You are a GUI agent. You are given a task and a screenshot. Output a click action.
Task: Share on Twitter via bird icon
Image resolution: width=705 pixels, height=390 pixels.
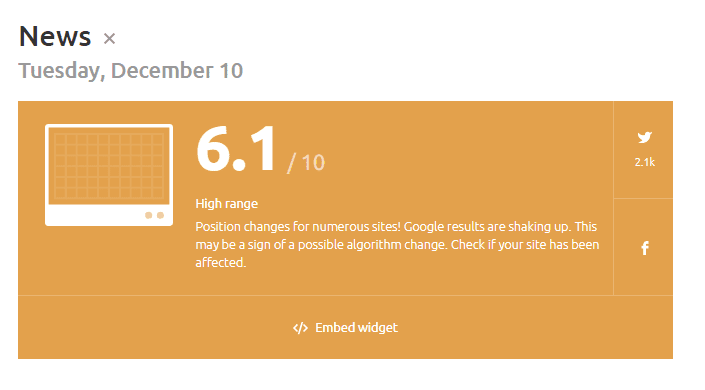(644, 137)
